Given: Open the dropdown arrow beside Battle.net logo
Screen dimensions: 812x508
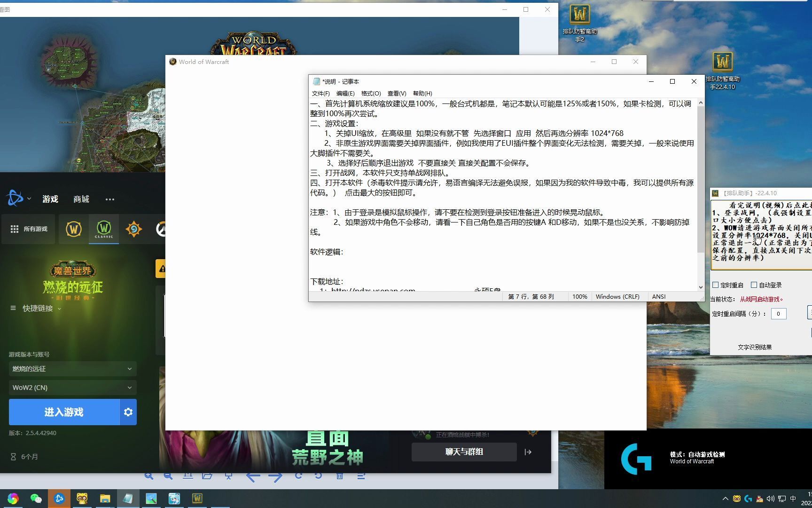Looking at the screenshot, I should [x=29, y=199].
